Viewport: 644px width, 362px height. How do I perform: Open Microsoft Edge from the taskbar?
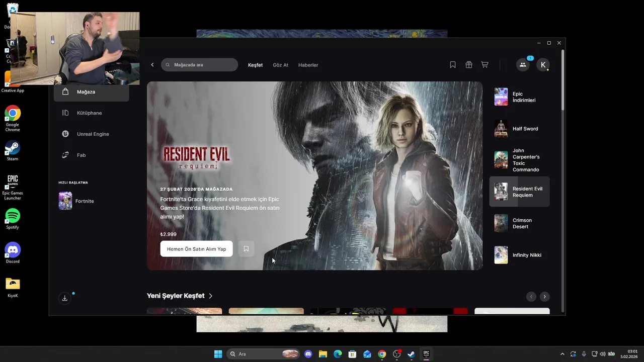[338, 354]
